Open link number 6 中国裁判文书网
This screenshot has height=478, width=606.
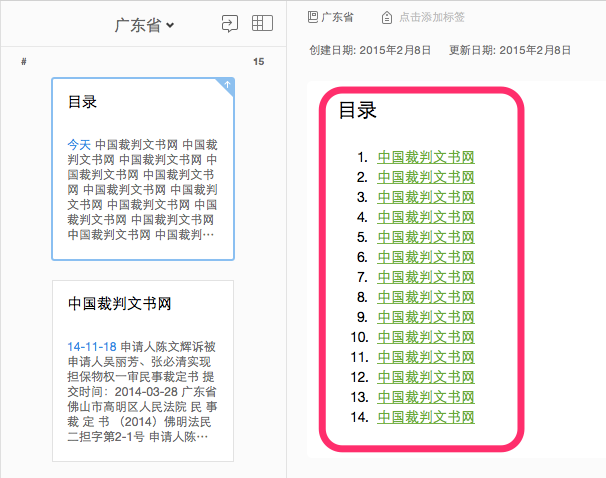pos(426,257)
